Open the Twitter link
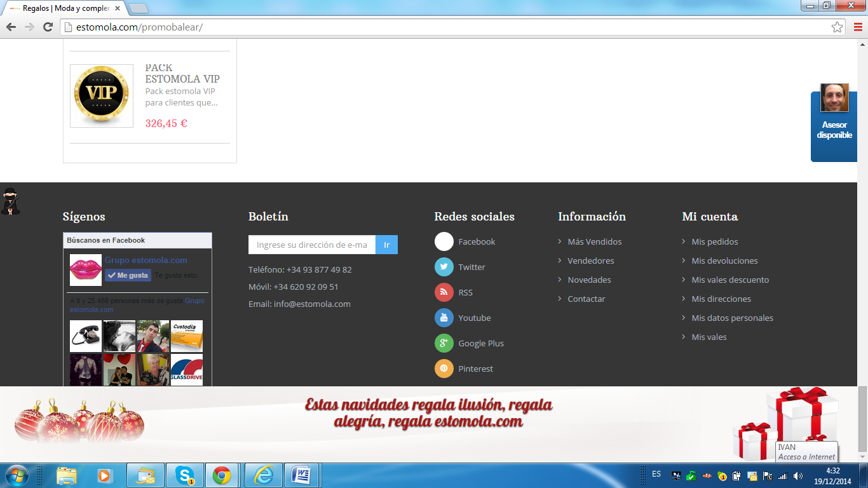 [471, 267]
